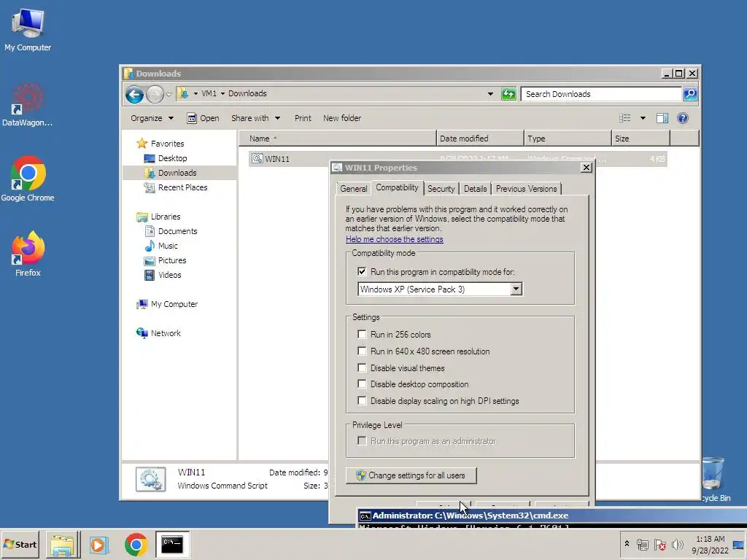Click Show desktop icon at taskbar end
747x560 pixels.
coord(738,544)
